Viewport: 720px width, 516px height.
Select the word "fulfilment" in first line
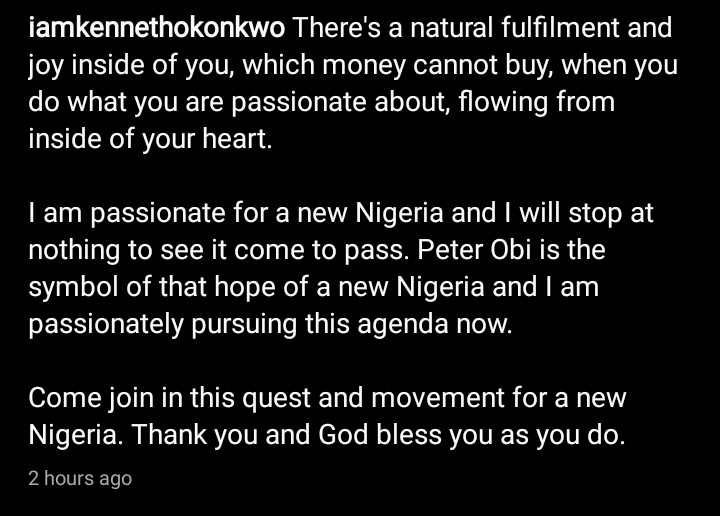click(560, 28)
